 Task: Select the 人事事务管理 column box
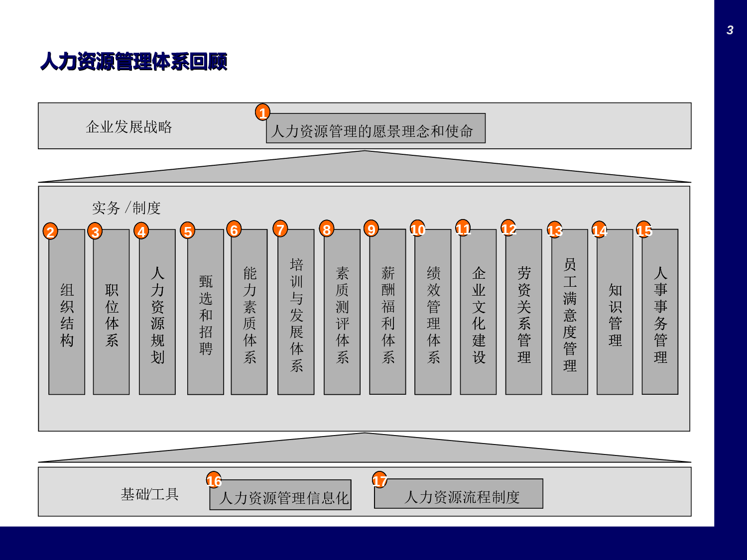click(x=660, y=312)
